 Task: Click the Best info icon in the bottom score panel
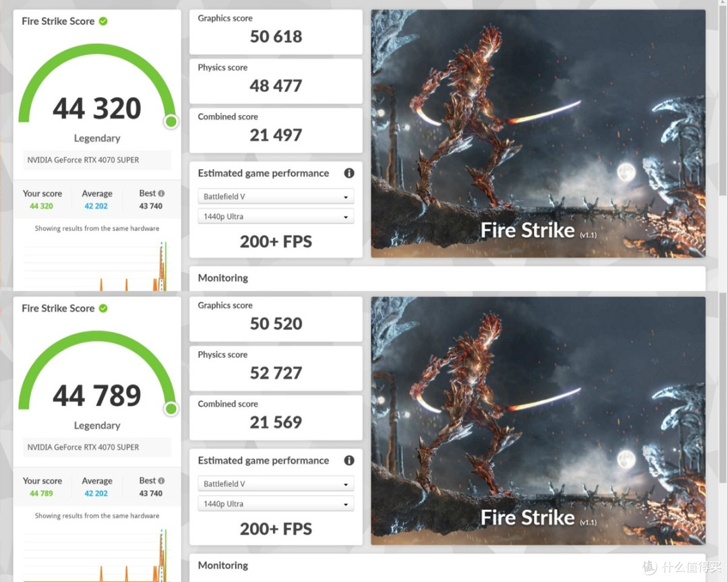pyautogui.click(x=161, y=481)
